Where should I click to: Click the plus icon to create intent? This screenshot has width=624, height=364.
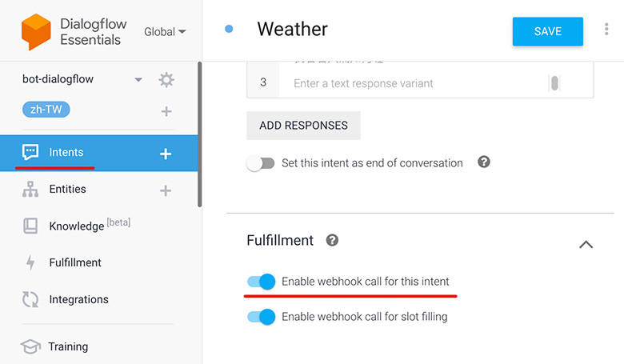click(166, 154)
